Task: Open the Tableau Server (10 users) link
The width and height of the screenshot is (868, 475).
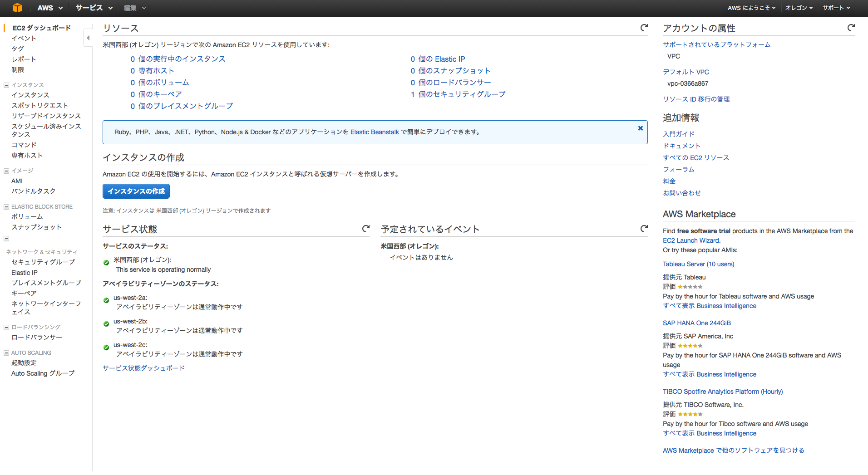Action: 698,264
